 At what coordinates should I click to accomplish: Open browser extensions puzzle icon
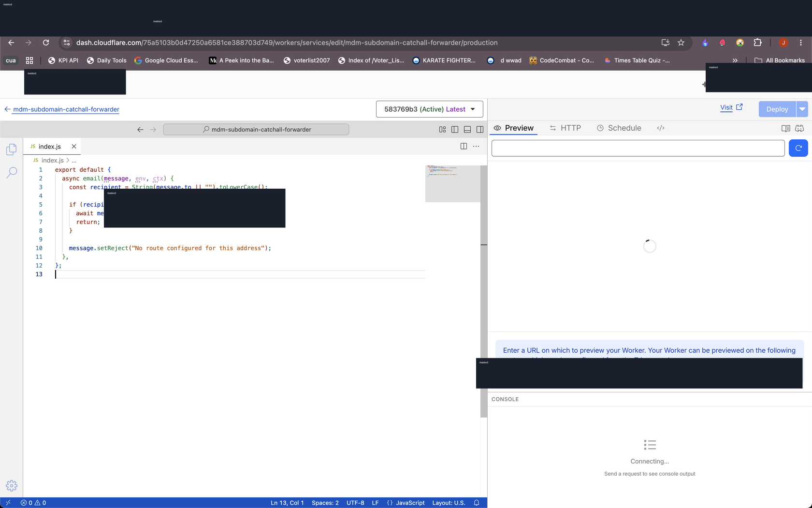[x=757, y=43]
